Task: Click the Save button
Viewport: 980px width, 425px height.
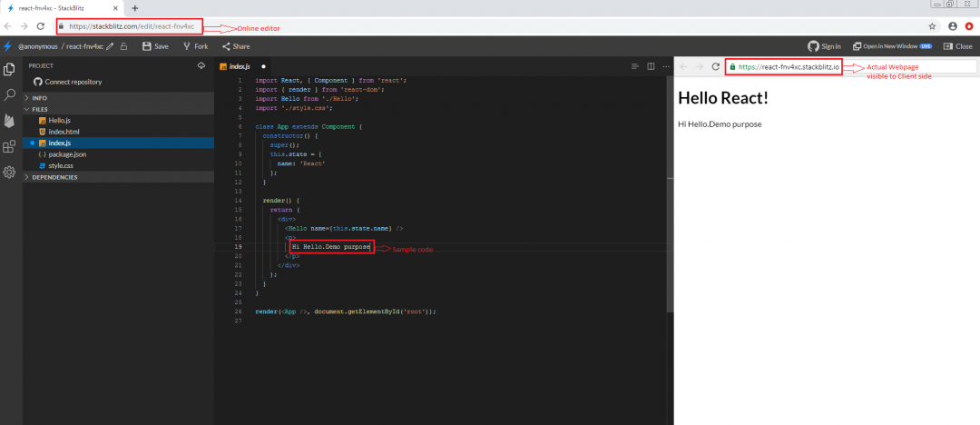Action: point(155,46)
